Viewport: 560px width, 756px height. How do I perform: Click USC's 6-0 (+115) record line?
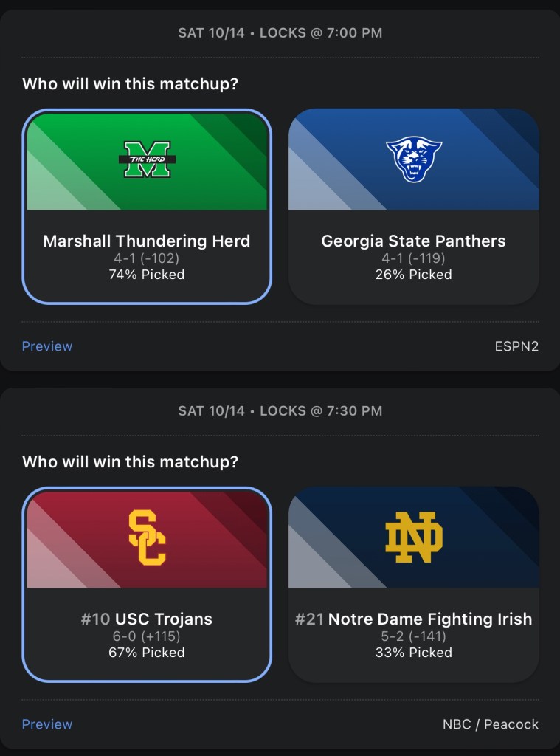[147, 636]
